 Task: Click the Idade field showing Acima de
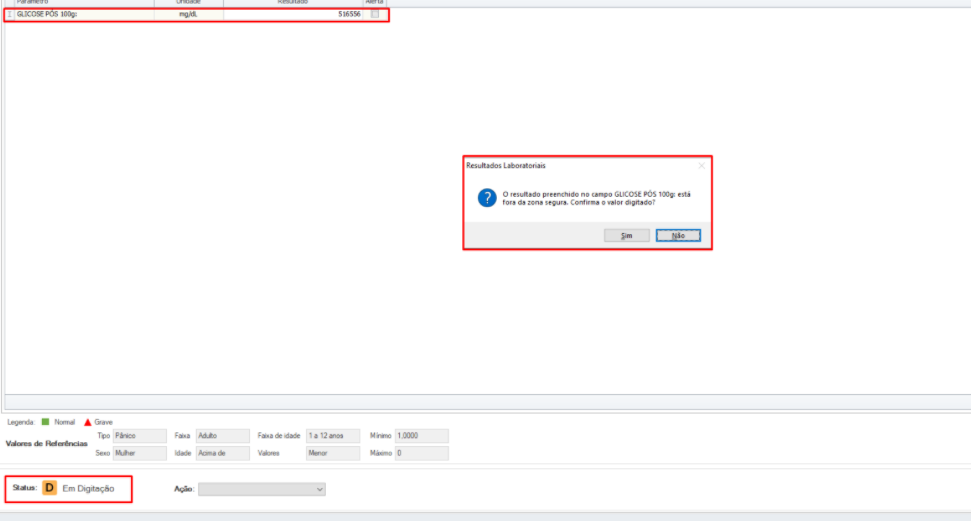point(223,453)
